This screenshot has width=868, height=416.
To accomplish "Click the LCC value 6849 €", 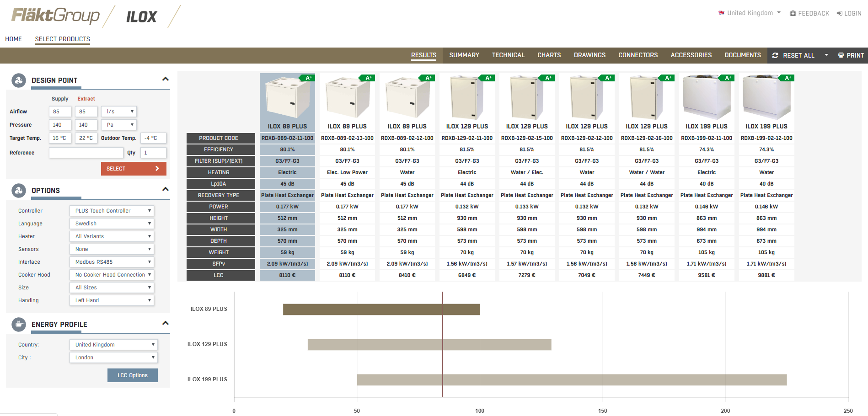I will click(467, 275).
